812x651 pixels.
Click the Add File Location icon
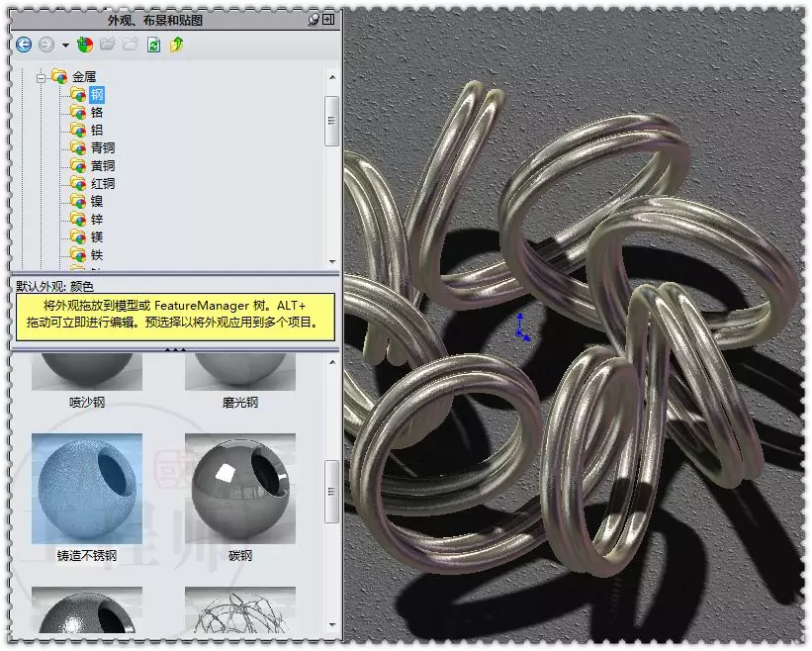click(85, 46)
